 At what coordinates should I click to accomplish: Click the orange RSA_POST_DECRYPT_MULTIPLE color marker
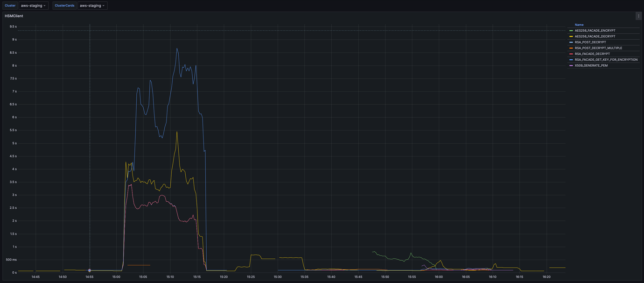click(x=571, y=48)
